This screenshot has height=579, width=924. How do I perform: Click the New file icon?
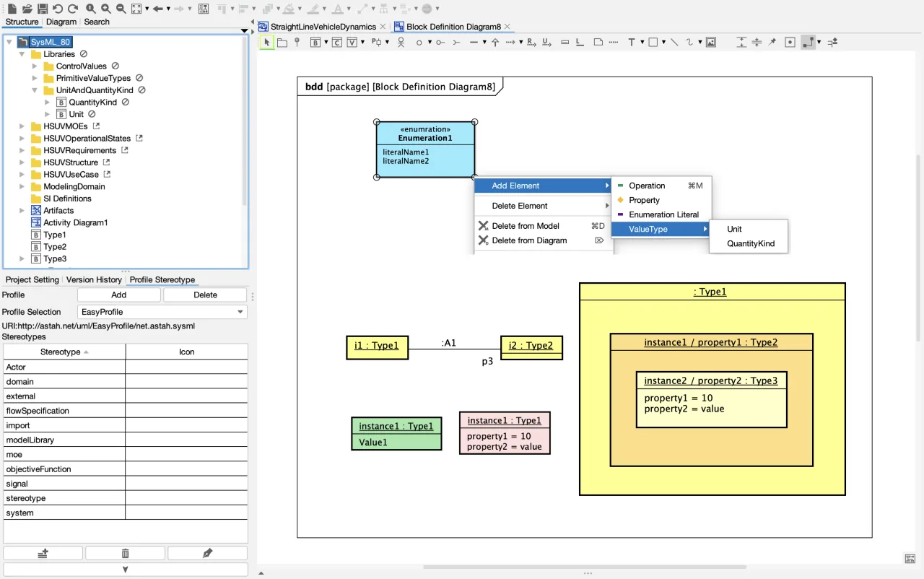click(x=12, y=9)
